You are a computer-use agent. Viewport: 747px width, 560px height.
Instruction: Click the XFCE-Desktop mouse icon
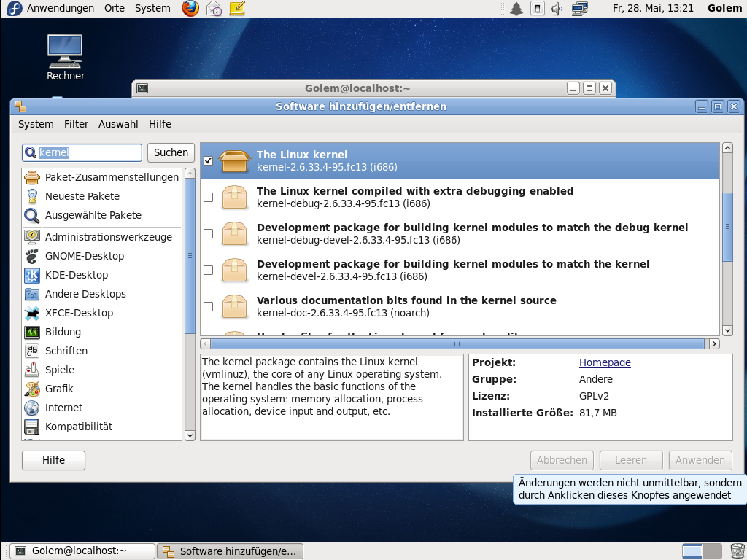click(32, 313)
